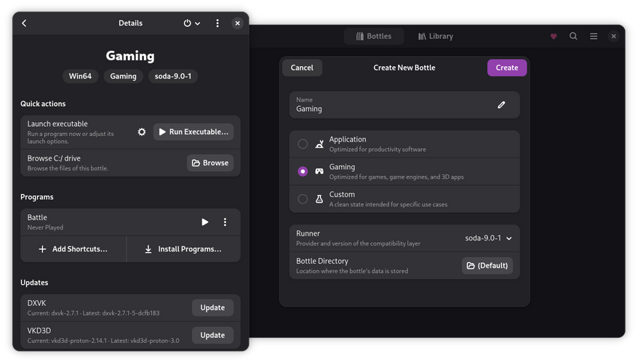Open the Details three-dot menu
The height and width of the screenshot is (364, 638).
[218, 23]
